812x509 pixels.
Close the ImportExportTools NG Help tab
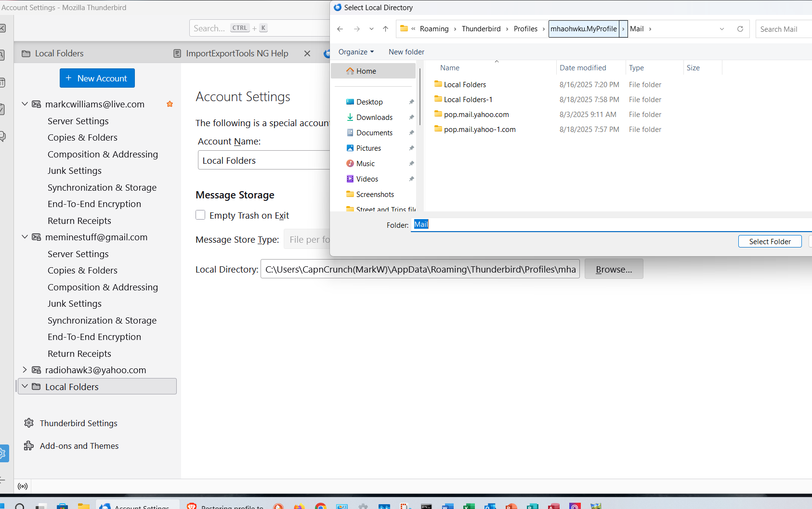coord(307,53)
